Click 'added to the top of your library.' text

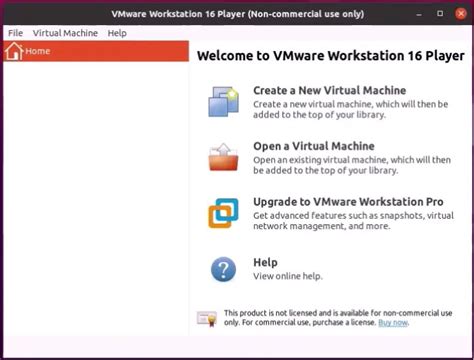point(319,115)
